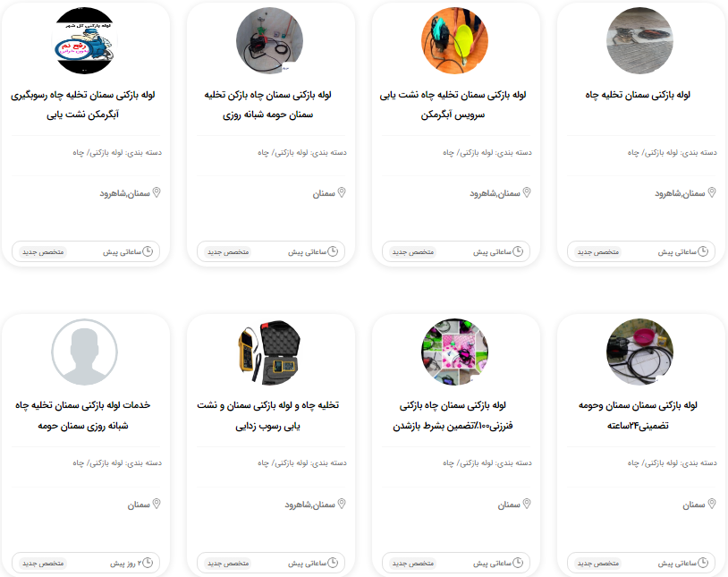The image size is (728, 577).
Task: Open listing تخلیه چاه و لوله بازکنی سمنان
Action: point(268,415)
